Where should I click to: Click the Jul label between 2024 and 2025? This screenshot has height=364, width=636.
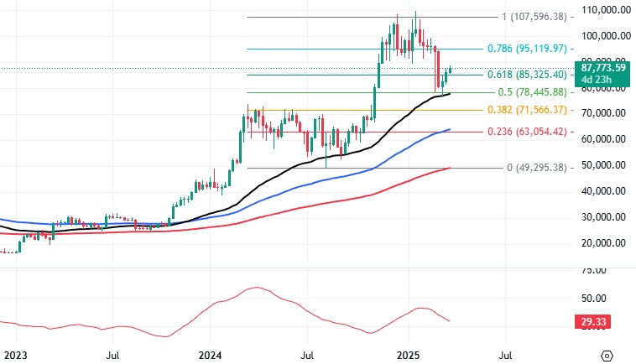(x=307, y=356)
